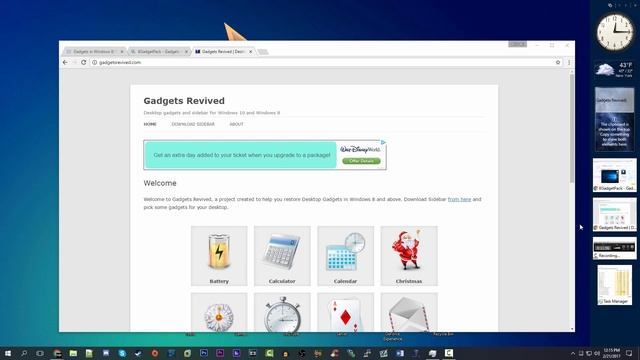Image resolution: width=640 pixels, height=360 pixels.
Task: Open the daisy flower gadget tile
Action: click(219, 312)
